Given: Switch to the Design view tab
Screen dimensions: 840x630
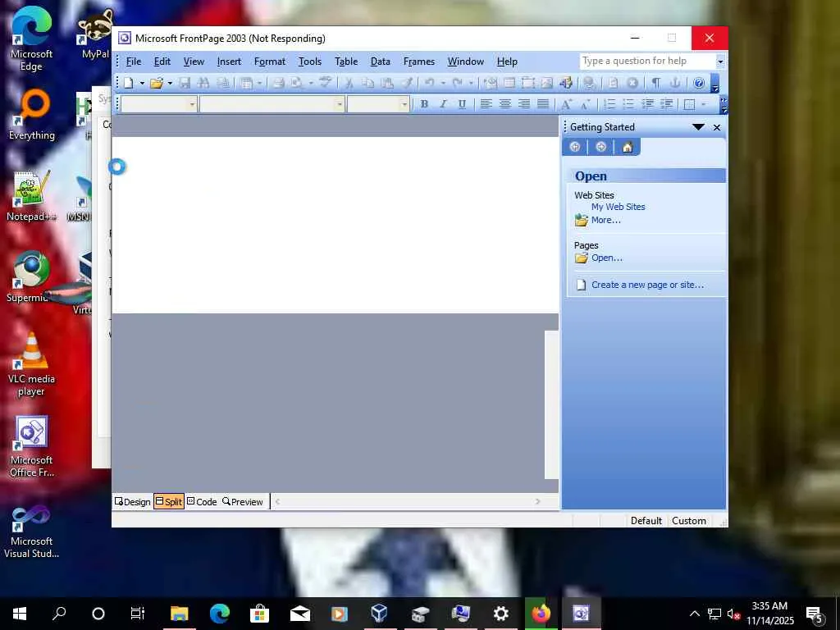Looking at the screenshot, I should (x=132, y=502).
